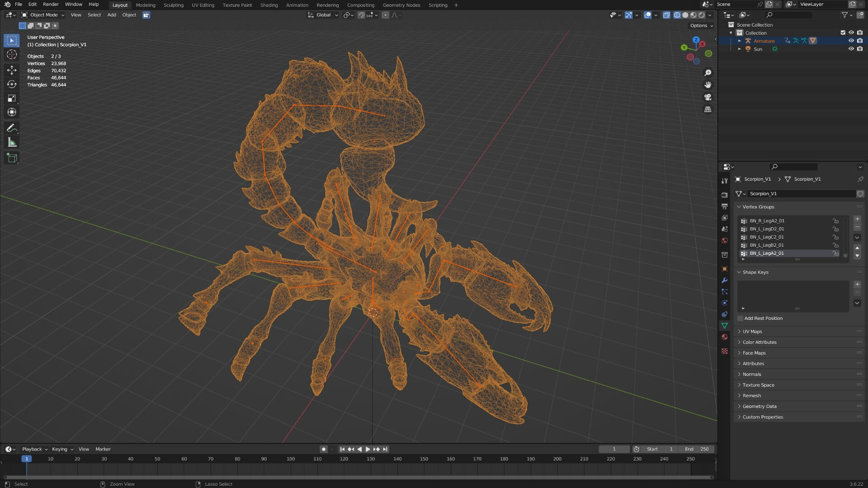Select the Cursor tool in the left toolbar
Screen dimensions: 868x488
tap(12, 55)
